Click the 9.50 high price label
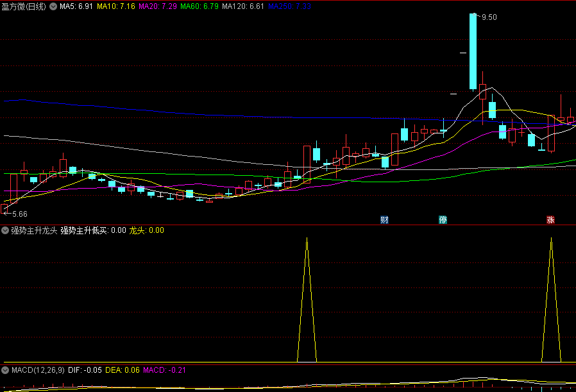 point(489,17)
